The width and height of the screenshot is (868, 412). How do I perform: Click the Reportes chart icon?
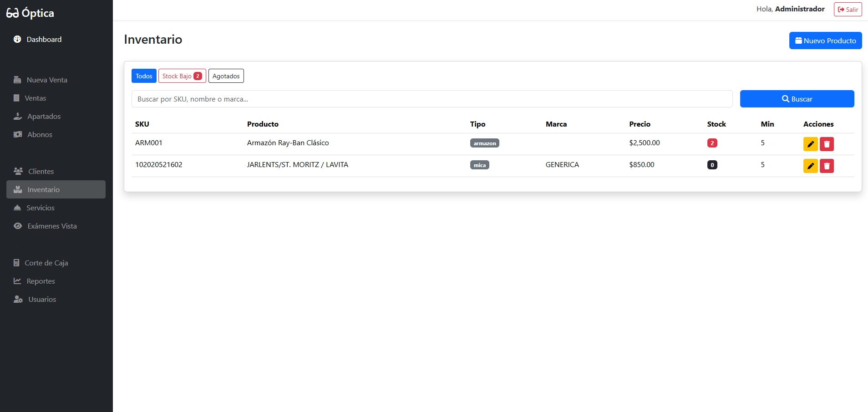click(17, 281)
